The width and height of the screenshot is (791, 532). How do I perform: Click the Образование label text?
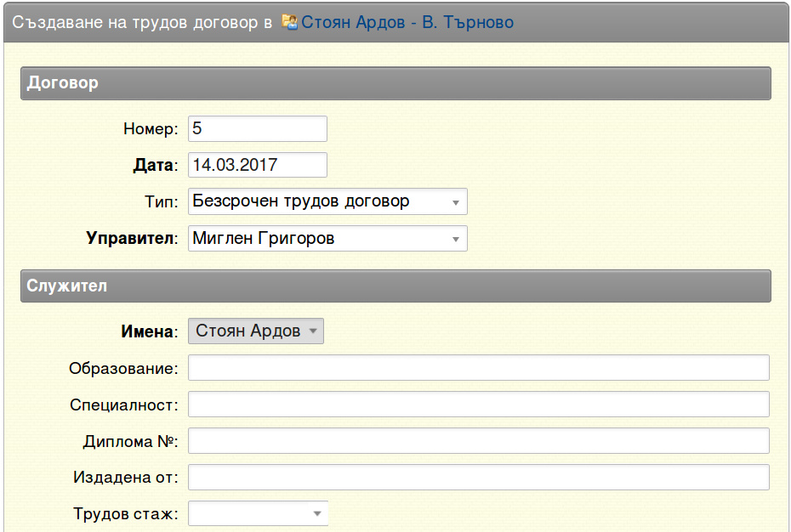pos(123,368)
